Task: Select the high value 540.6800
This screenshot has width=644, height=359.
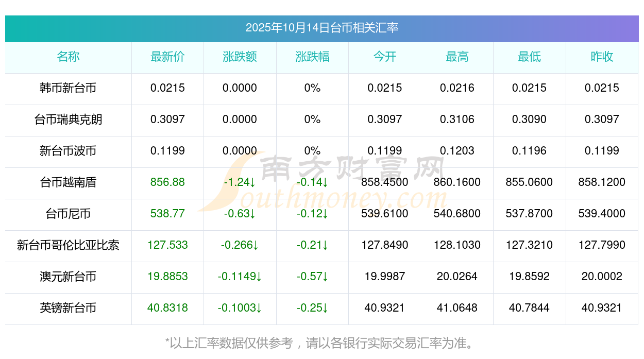Action: (457, 214)
